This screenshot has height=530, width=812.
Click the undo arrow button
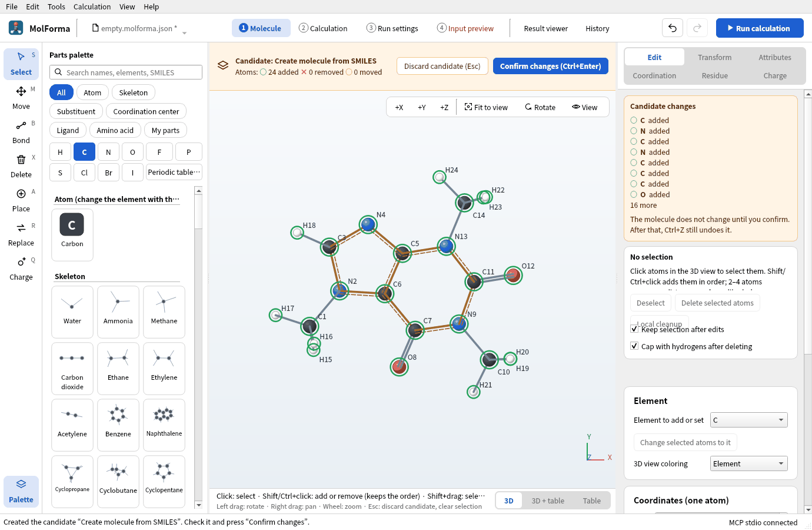(x=673, y=28)
